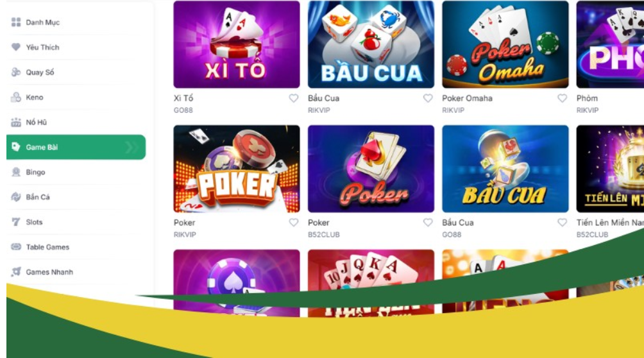Favorite the Bầu Cua GO88 heart
Screen dimensions: 644x358
[563, 223]
